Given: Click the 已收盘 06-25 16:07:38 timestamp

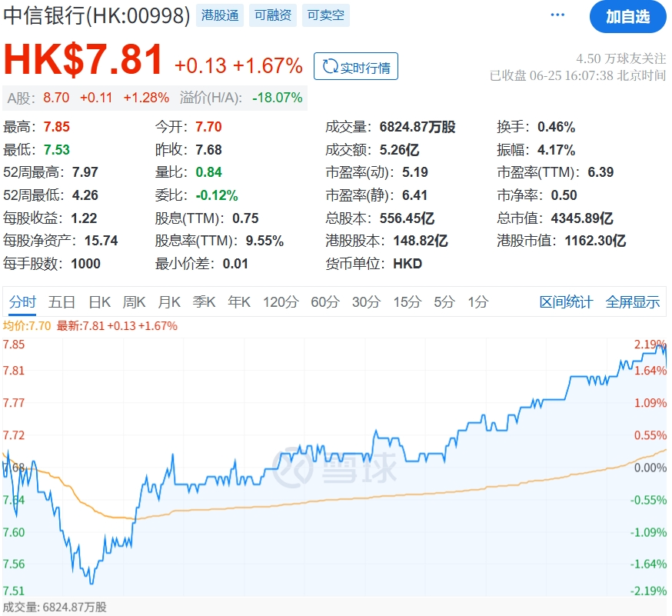Looking at the screenshot, I should point(577,75).
